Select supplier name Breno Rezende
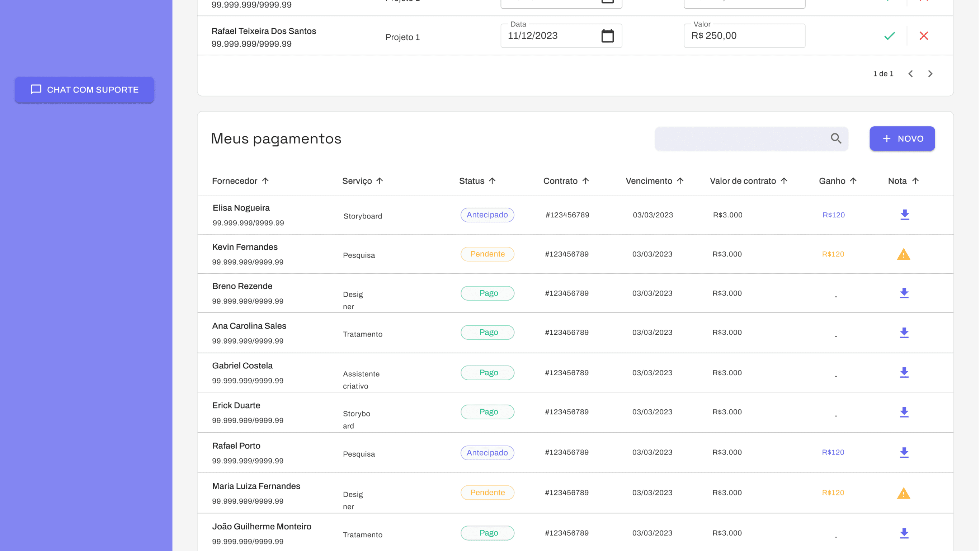Screen dimensions: 980x551 pos(242,287)
